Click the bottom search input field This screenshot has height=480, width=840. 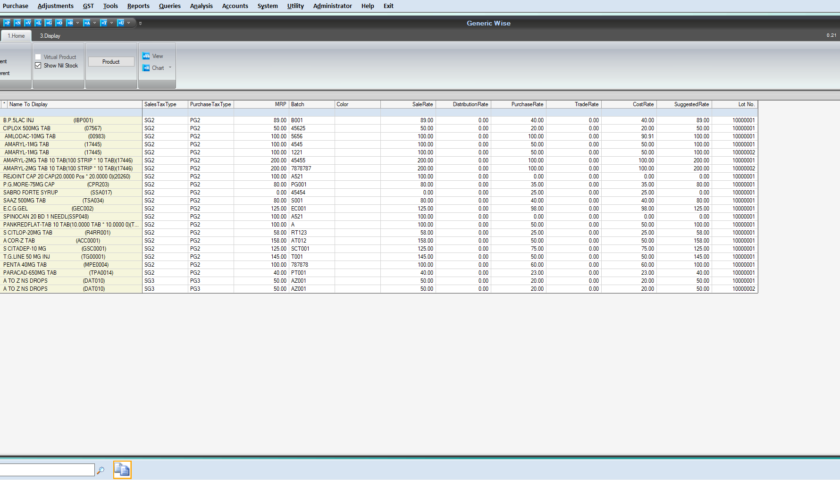click(47, 470)
